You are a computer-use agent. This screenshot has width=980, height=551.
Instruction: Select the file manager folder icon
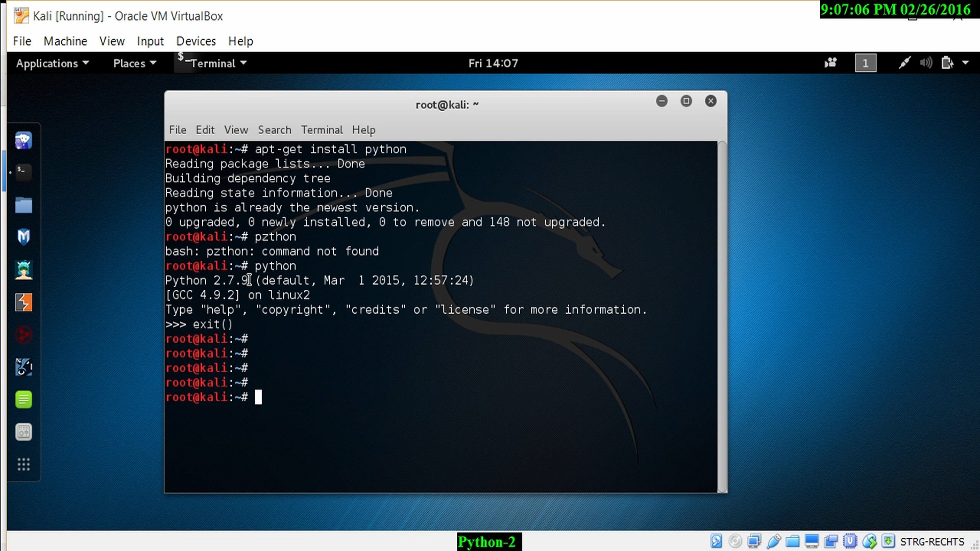[x=23, y=204]
